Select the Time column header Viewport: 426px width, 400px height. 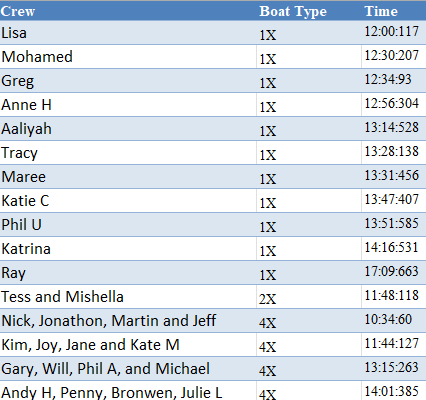(x=394, y=11)
